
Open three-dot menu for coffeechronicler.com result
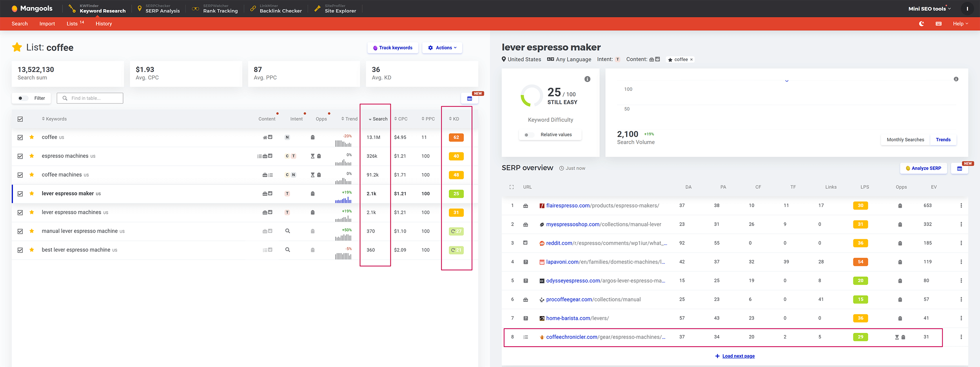point(961,337)
